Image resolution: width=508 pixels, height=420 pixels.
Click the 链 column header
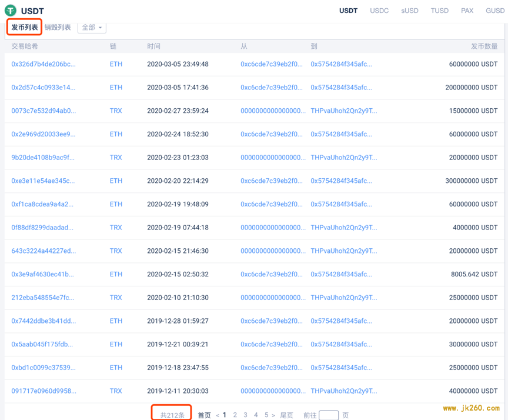point(113,46)
